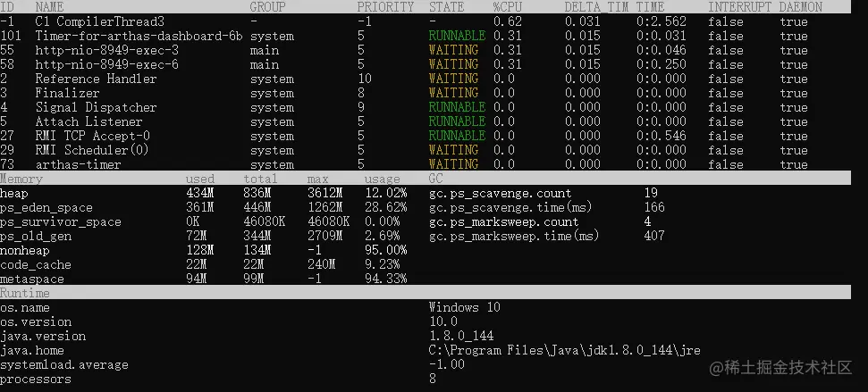Image resolution: width=868 pixels, height=392 pixels.
Task: Select the Attach Listener thread row
Action: click(426, 121)
